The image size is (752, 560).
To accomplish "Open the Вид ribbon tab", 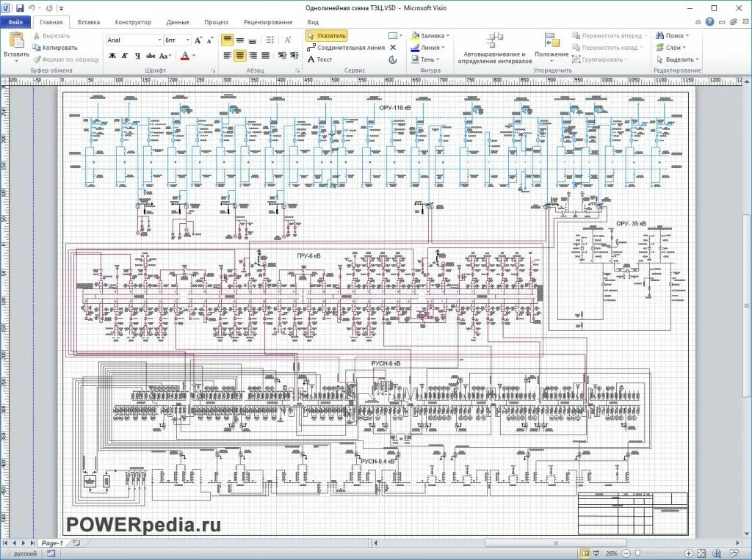I will point(313,22).
